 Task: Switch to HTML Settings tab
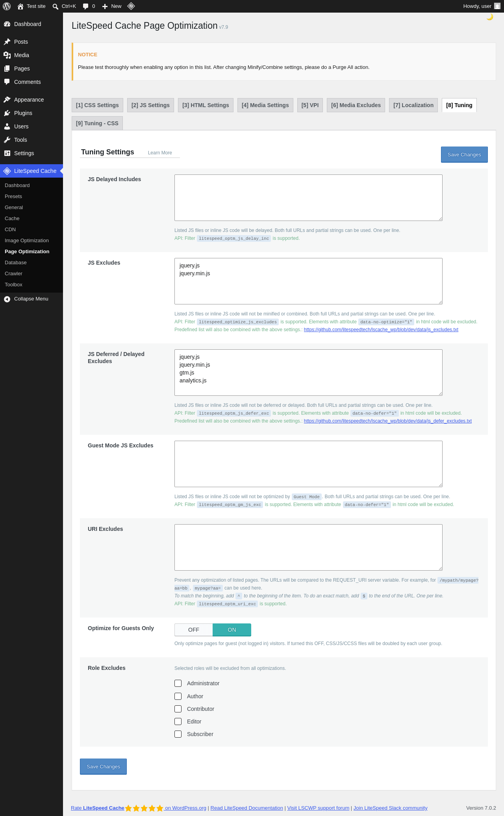coord(206,105)
